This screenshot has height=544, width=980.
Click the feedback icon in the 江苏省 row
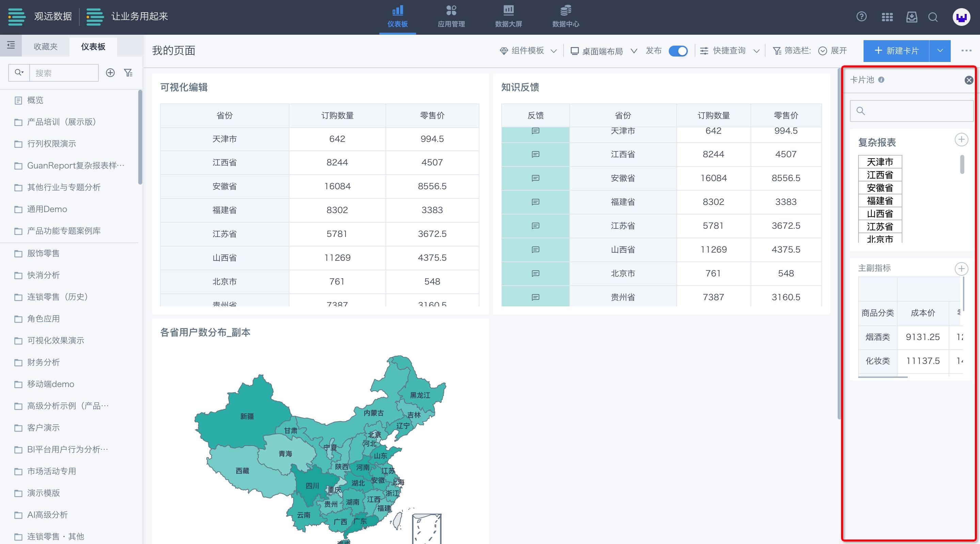[535, 226]
